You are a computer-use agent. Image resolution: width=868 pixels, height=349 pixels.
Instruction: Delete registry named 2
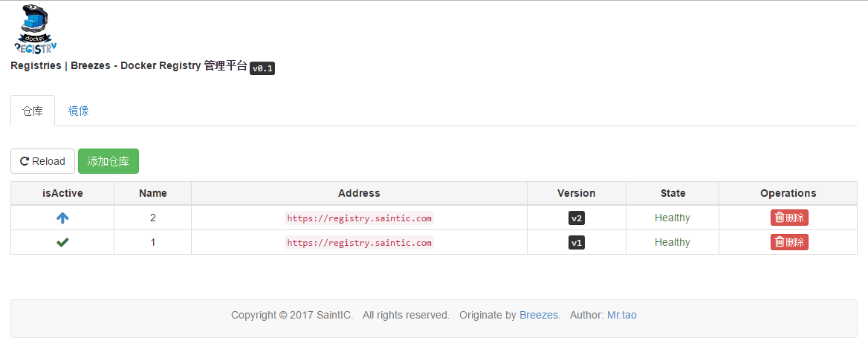point(789,218)
